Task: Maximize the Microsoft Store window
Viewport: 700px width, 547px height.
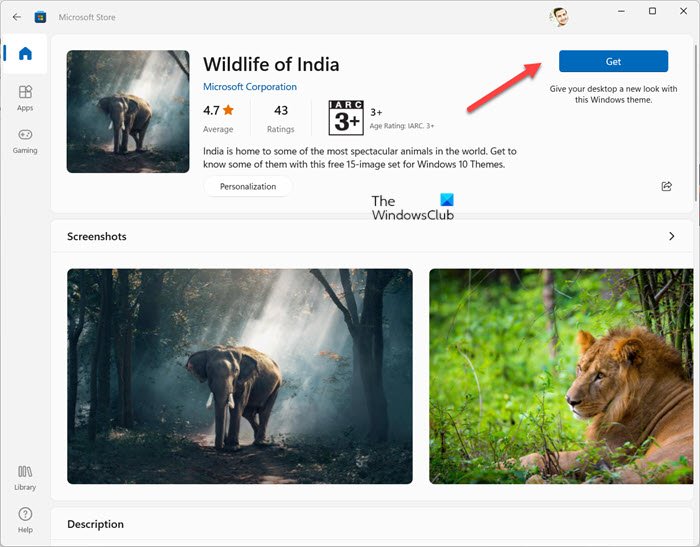Action: pyautogui.click(x=652, y=12)
